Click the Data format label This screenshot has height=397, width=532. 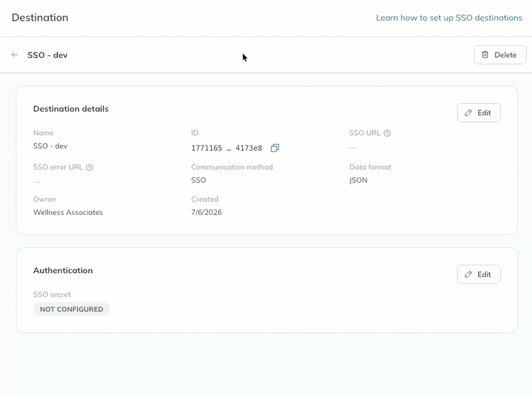[x=370, y=167]
